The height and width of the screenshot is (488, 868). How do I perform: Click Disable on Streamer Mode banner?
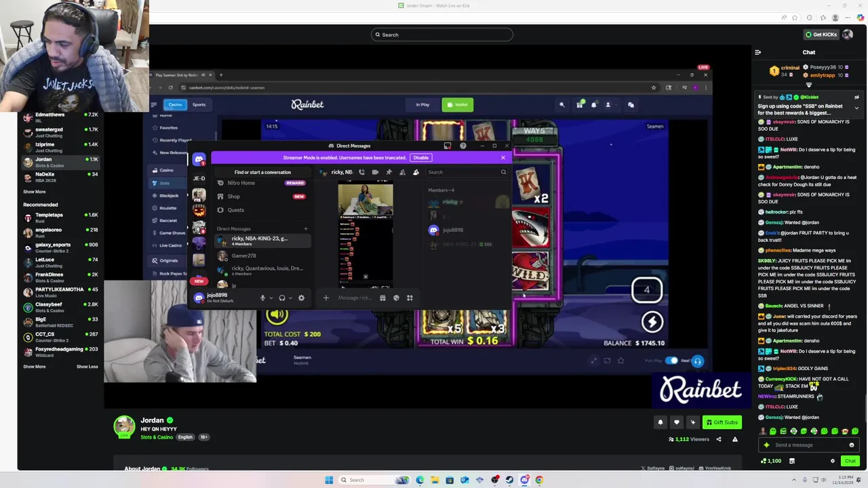(x=421, y=158)
